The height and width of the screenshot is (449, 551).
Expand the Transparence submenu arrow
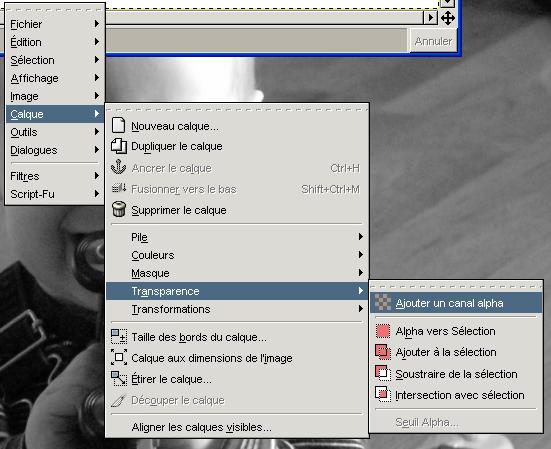(x=361, y=291)
